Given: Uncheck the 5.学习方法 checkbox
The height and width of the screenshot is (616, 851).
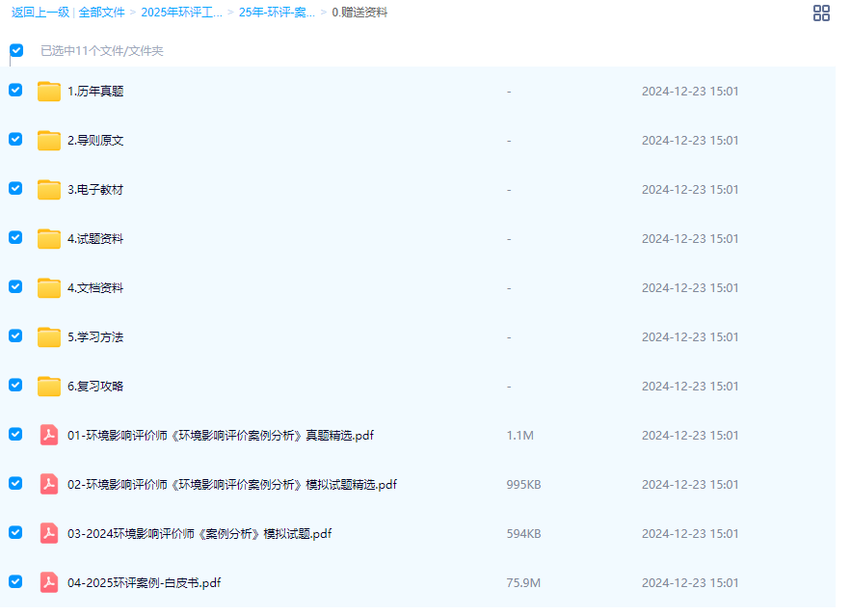Looking at the screenshot, I should [15, 335].
